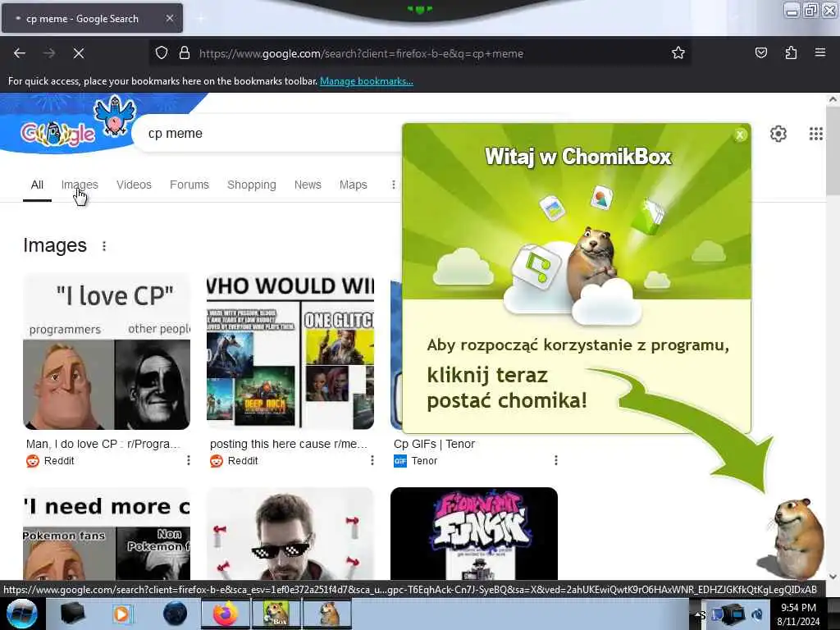Open the black folder taskbar icon
840x630 pixels.
click(x=72, y=614)
